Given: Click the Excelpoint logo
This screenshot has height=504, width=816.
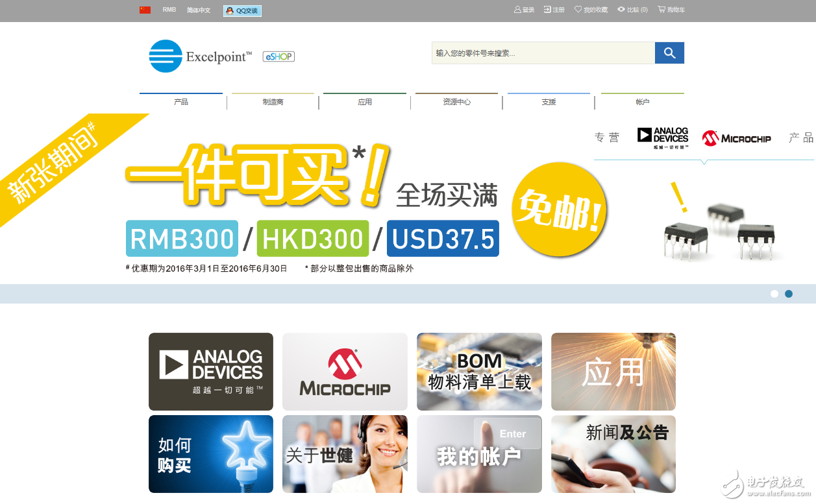Looking at the screenshot, I should coord(200,56).
